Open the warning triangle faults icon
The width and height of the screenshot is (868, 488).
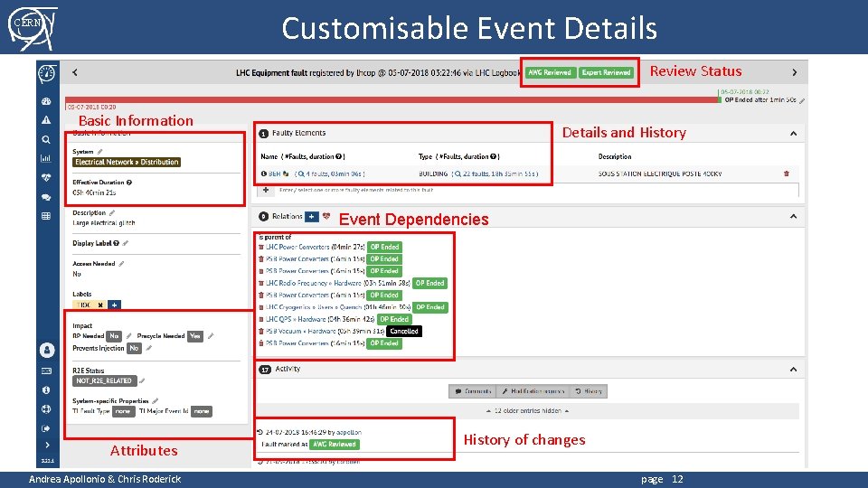[46, 120]
